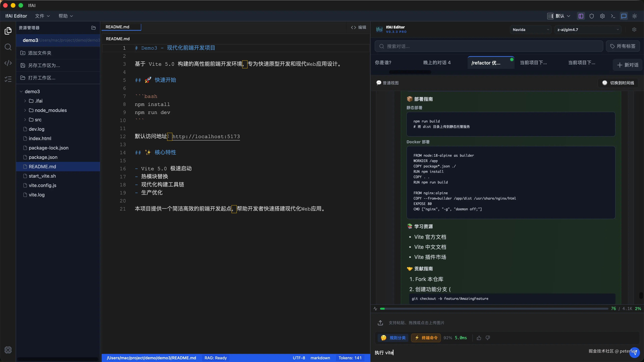Screen dimensions: 644x362
Task: Click 切换到时间线 button
Action: (x=618, y=83)
